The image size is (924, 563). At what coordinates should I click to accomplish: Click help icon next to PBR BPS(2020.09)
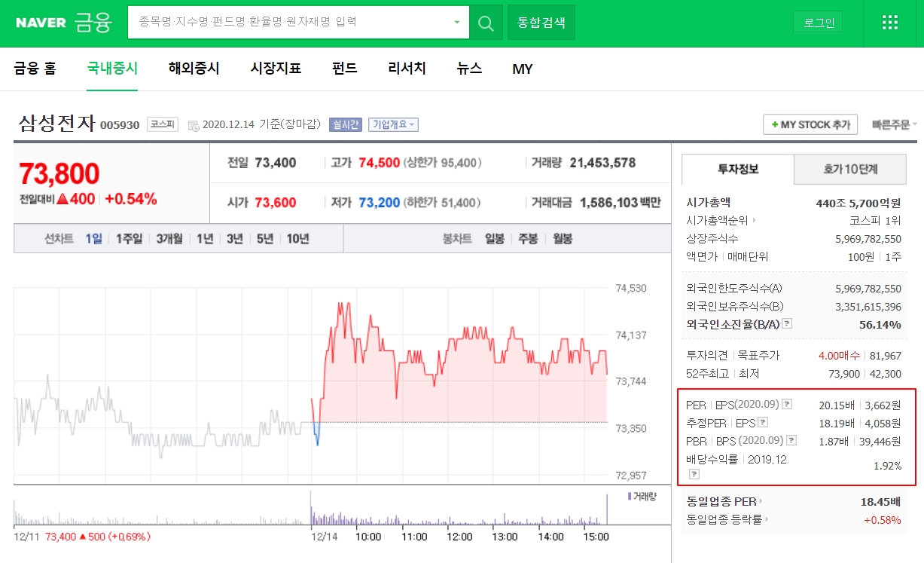tap(791, 440)
